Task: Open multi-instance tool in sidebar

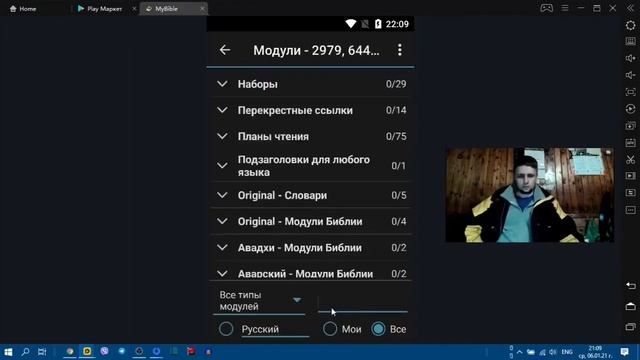Action: pos(630,126)
